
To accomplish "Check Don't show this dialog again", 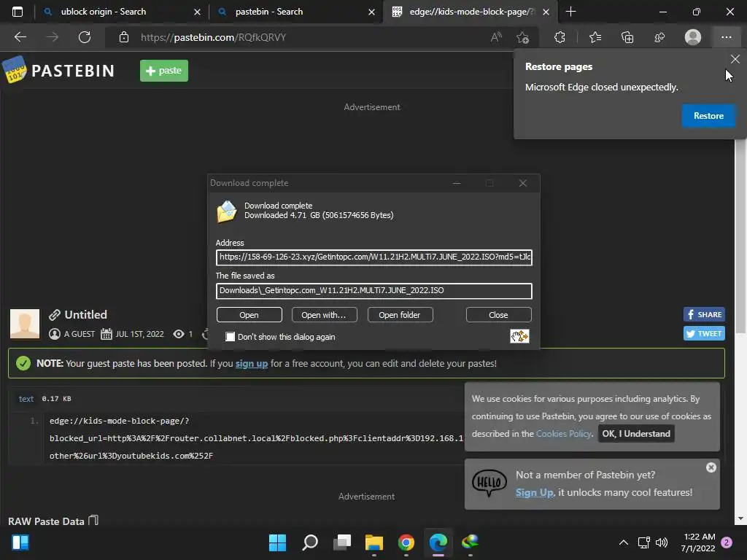I will (230, 337).
